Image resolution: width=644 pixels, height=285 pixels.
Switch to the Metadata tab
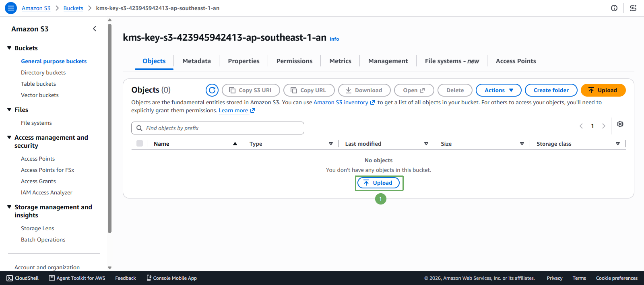click(196, 61)
